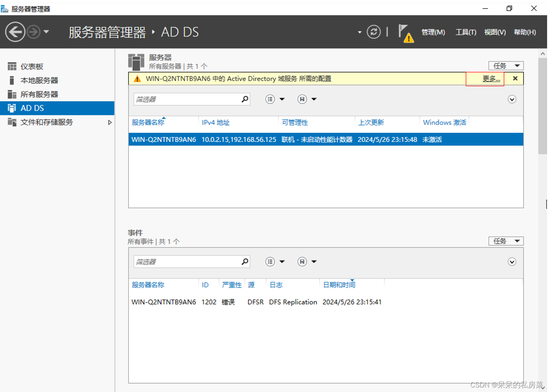Screen dimensions: 549x392
Task: Select 仪表板 in the sidebar
Action: [57, 66]
